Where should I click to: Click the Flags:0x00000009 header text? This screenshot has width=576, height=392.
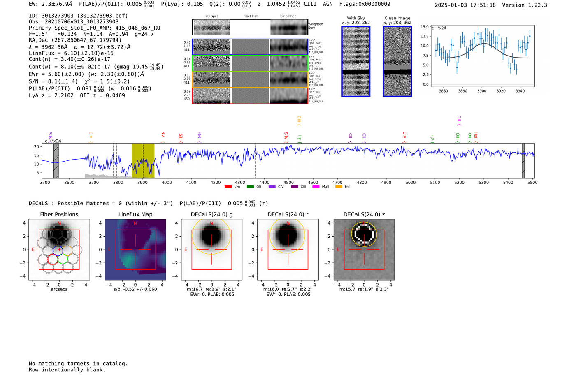tap(365, 4)
